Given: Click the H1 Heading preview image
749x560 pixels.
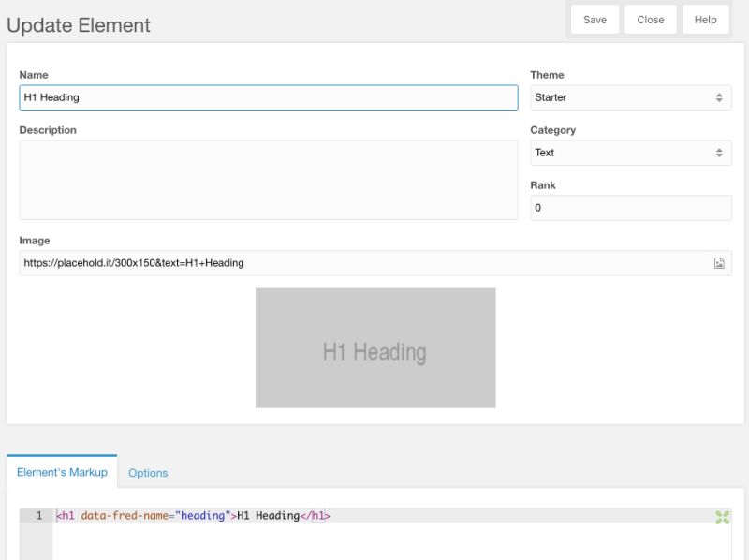Looking at the screenshot, I should click(375, 347).
